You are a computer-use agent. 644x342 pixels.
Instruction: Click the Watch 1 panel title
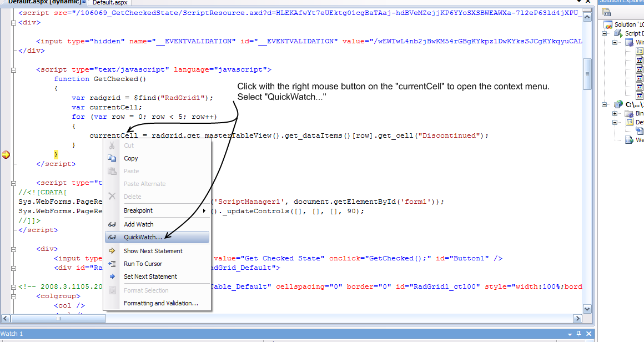[12, 334]
